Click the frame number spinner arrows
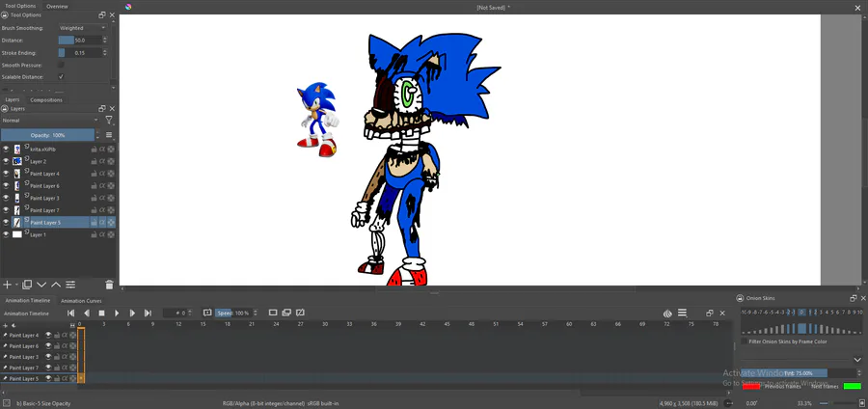The height and width of the screenshot is (409, 868). click(x=190, y=313)
